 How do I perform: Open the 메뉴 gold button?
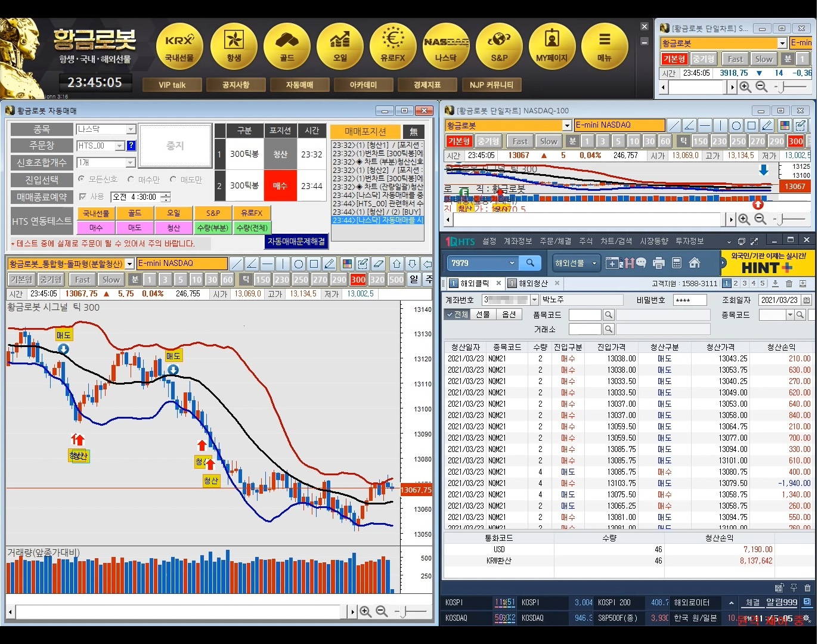coord(605,47)
